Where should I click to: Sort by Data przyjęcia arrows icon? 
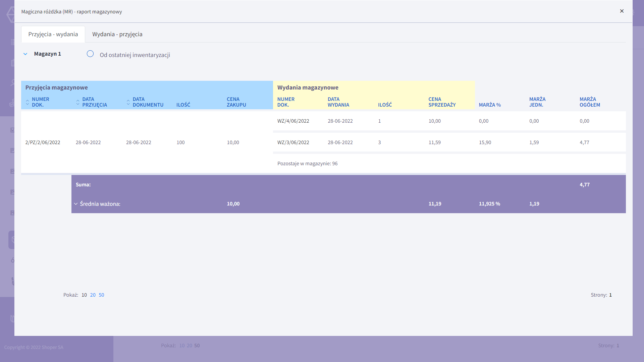[x=78, y=102]
